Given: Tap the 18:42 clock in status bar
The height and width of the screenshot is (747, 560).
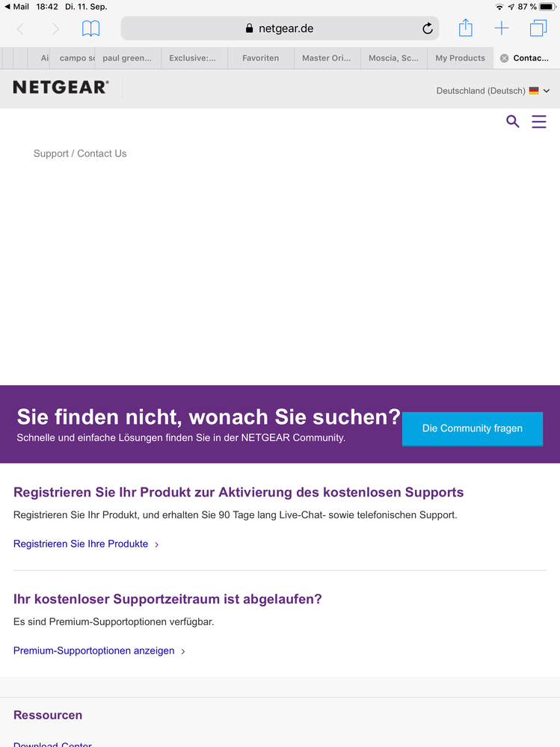Looking at the screenshot, I should (46, 7).
